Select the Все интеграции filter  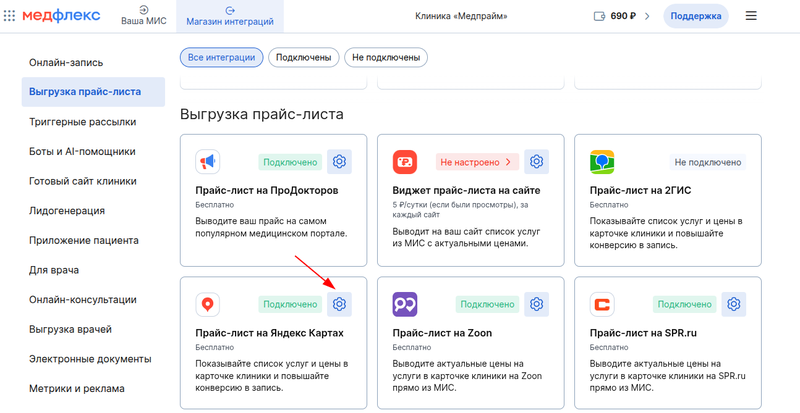[221, 58]
